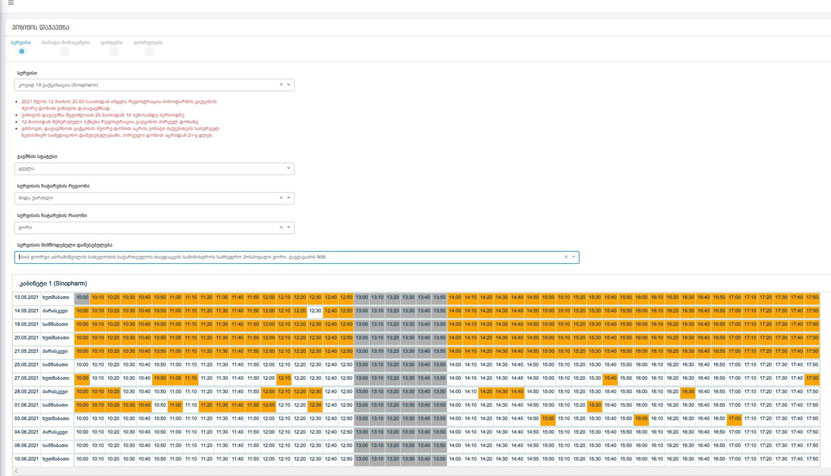
Task: Expand the service district dropdown arrow
Action: click(x=289, y=227)
